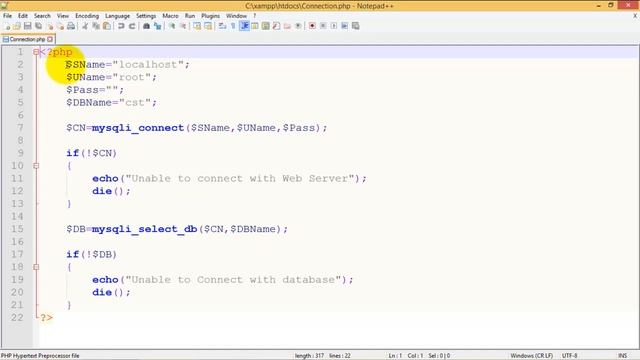This screenshot has width=640, height=360.
Task: Toggle synchronized vertical scrolling
Action: pyautogui.click(x=197, y=26)
